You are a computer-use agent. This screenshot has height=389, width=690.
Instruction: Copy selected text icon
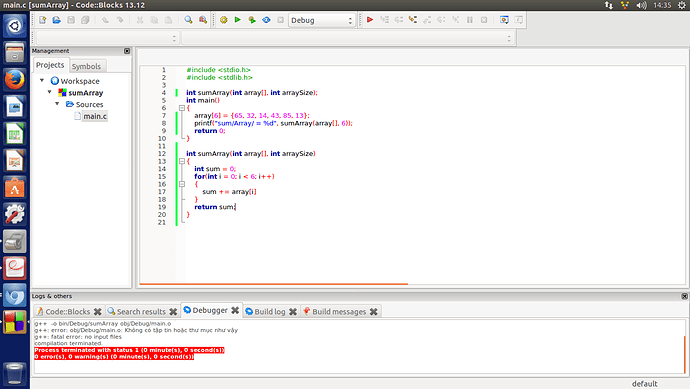(x=154, y=20)
